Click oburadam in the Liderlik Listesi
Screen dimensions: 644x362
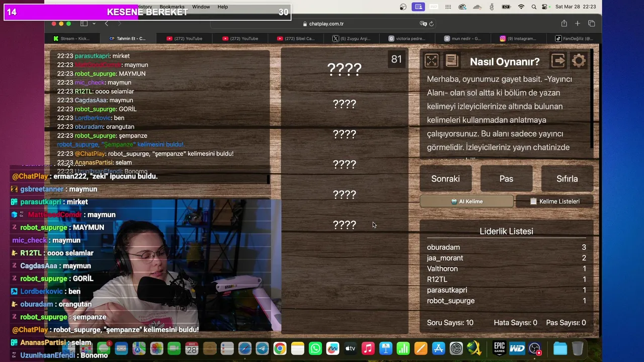[443, 247]
